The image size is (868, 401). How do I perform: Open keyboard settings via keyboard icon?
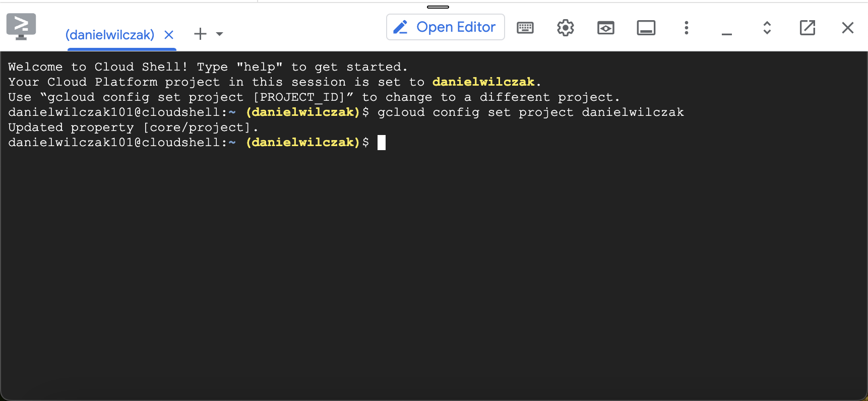(525, 28)
